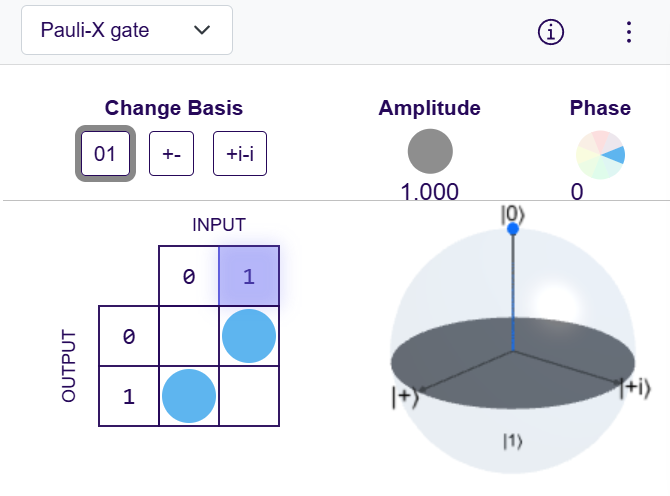Viewport: 670px width, 496px height.
Task: Click the blue state point on the Bloch sphere
Action: pyautogui.click(x=513, y=230)
